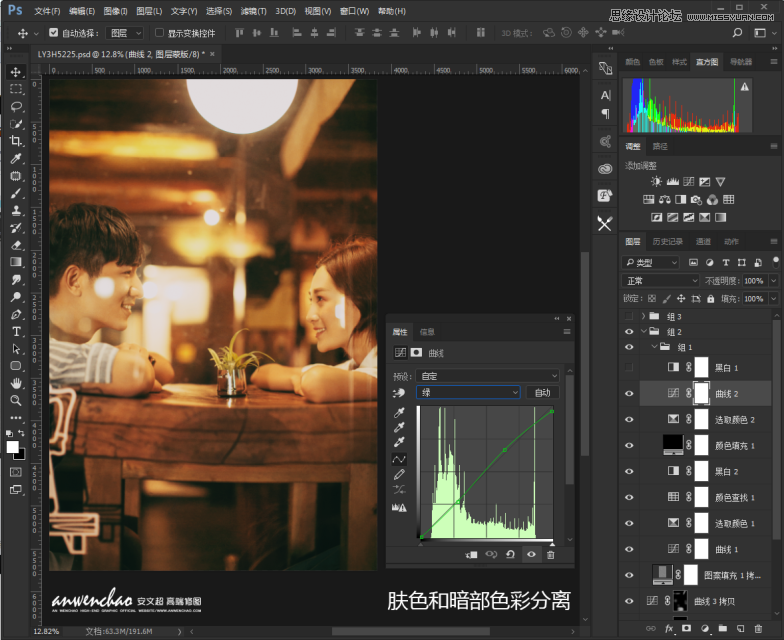The height and width of the screenshot is (640, 784).
Task: Hide the 曲线 2 layer
Action: pos(629,394)
